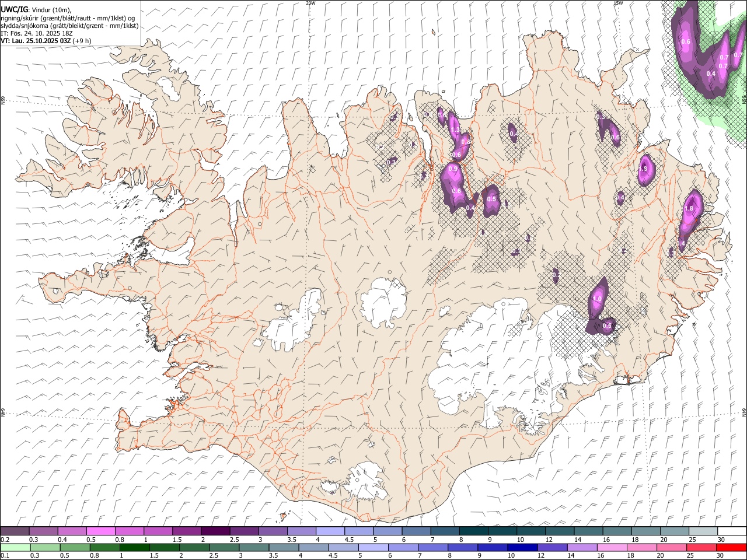The image size is (747, 560).
Task: Click the "rigning/skúrir" legend description line
Action: [x=68, y=17]
